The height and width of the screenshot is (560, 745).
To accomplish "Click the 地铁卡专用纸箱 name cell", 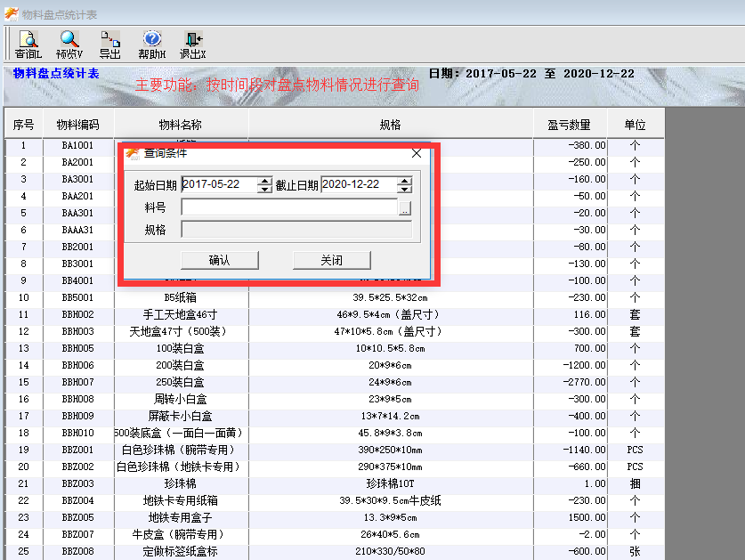I will [181, 500].
